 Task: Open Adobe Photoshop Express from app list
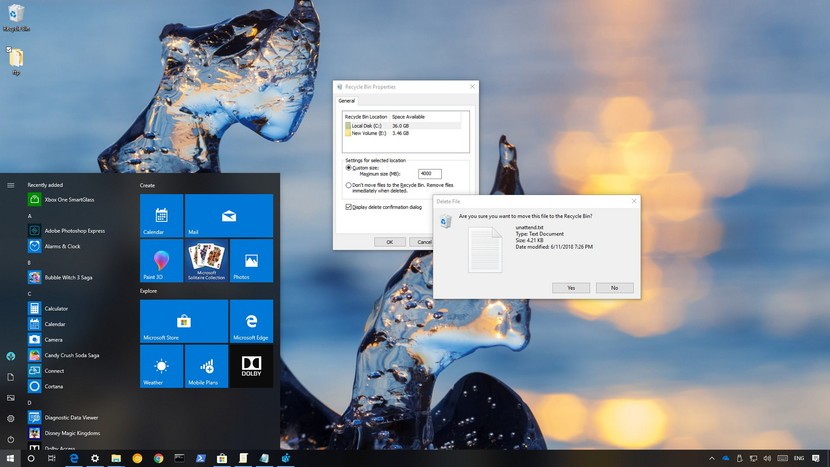point(74,230)
